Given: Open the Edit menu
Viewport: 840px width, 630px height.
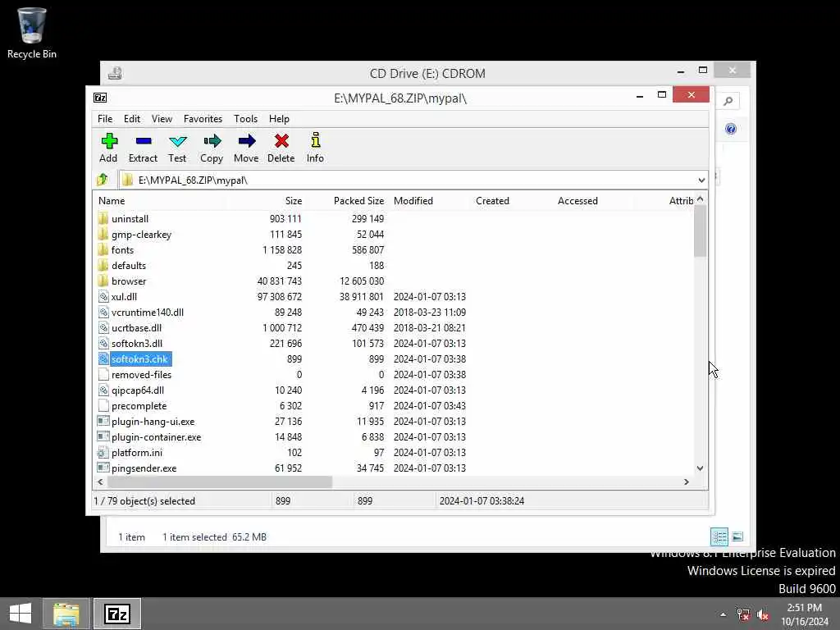Looking at the screenshot, I should coord(132,119).
